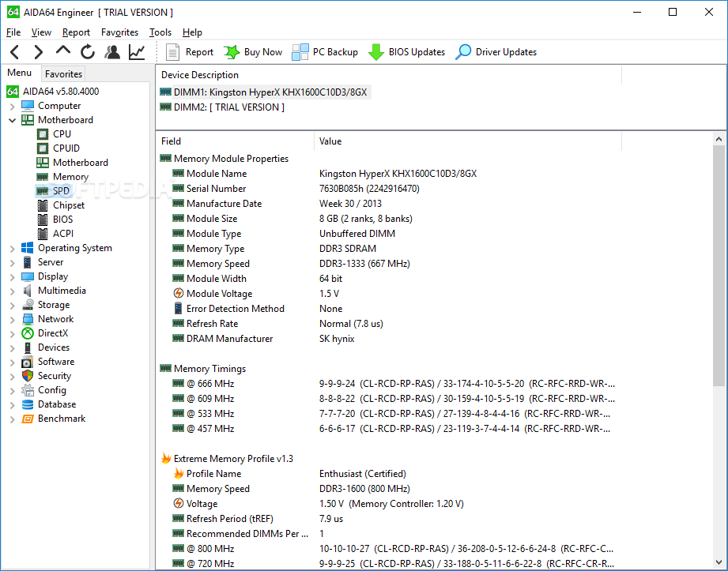728x571 pixels.
Task: Click the Value column header
Action: pos(467,141)
